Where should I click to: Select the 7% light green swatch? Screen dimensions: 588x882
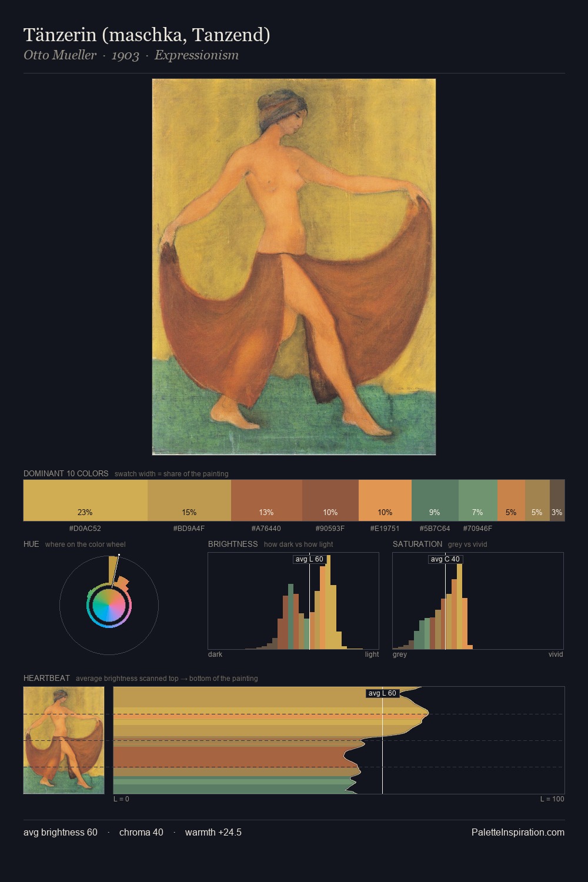click(477, 500)
